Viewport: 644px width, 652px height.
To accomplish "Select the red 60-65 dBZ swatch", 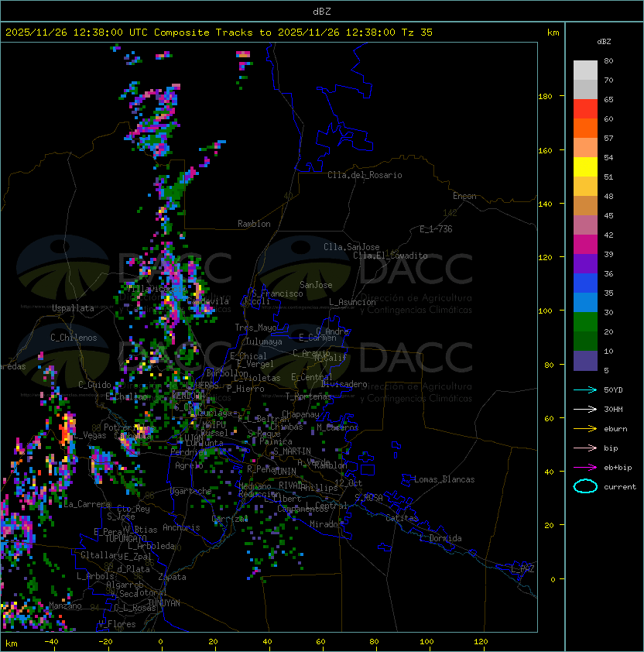I will [x=585, y=109].
